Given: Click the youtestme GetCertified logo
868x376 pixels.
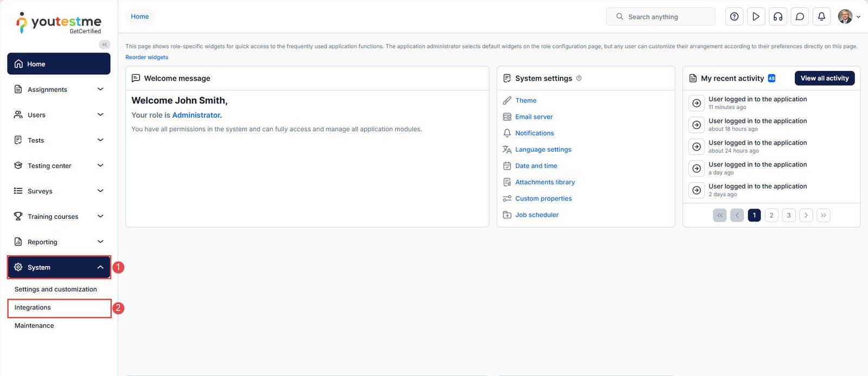Looking at the screenshot, I should coord(59,23).
